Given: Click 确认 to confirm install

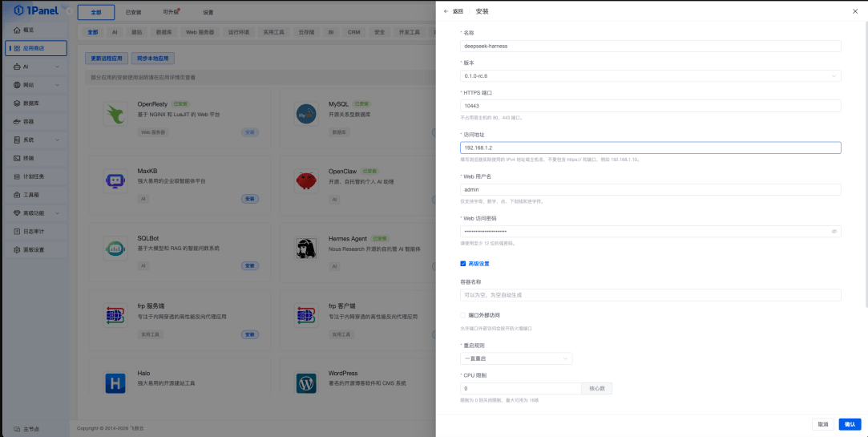Looking at the screenshot, I should [x=850, y=424].
